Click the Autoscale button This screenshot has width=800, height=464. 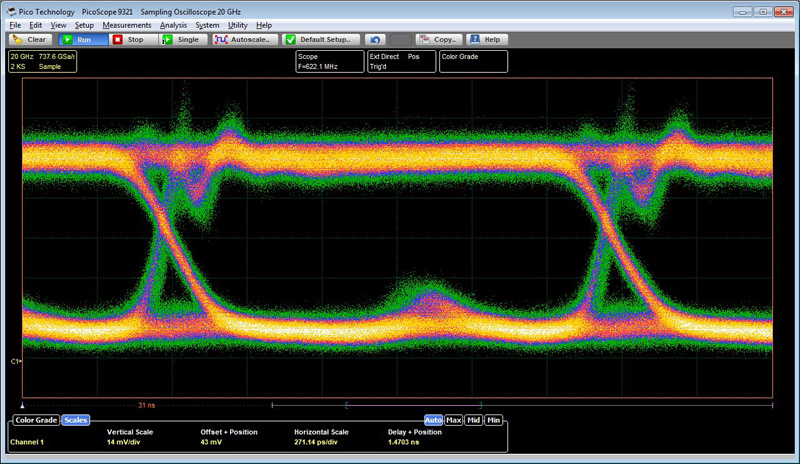coord(245,39)
